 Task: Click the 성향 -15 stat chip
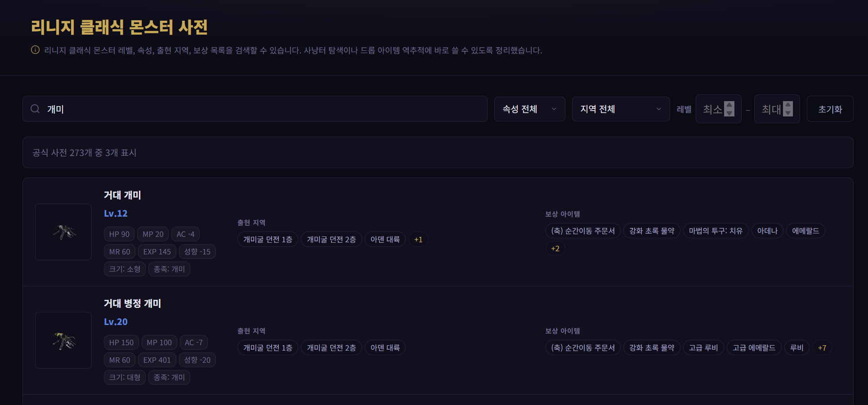pos(197,252)
